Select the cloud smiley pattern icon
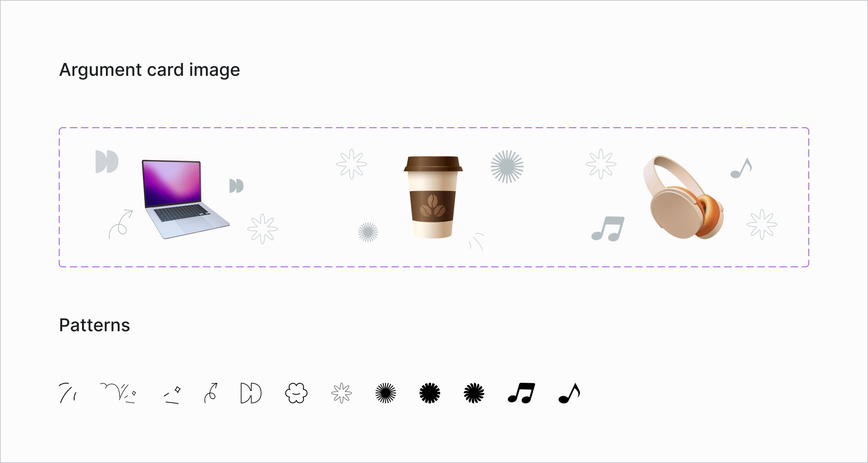The image size is (868, 463). click(x=296, y=393)
